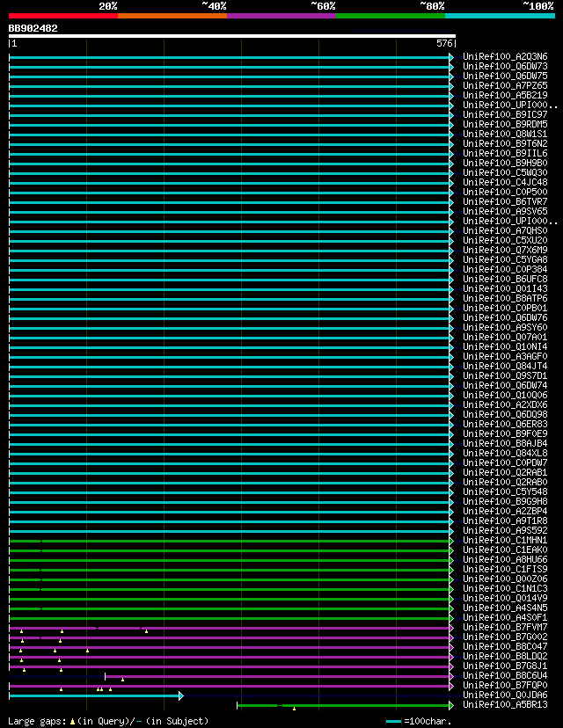
Task: Open hit UniRef100_C5WQ30
Action: pyautogui.click(x=505, y=172)
